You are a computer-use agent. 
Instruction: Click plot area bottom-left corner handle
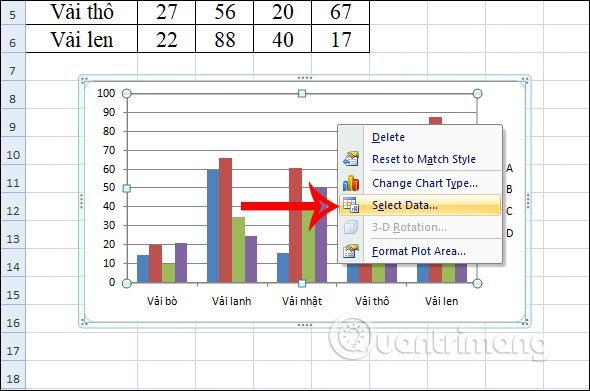click(127, 283)
